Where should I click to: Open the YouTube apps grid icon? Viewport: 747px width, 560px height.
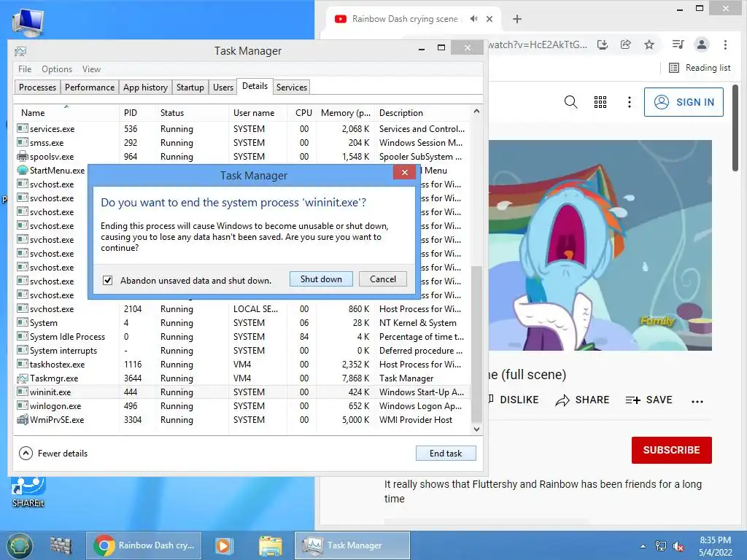[x=600, y=102]
